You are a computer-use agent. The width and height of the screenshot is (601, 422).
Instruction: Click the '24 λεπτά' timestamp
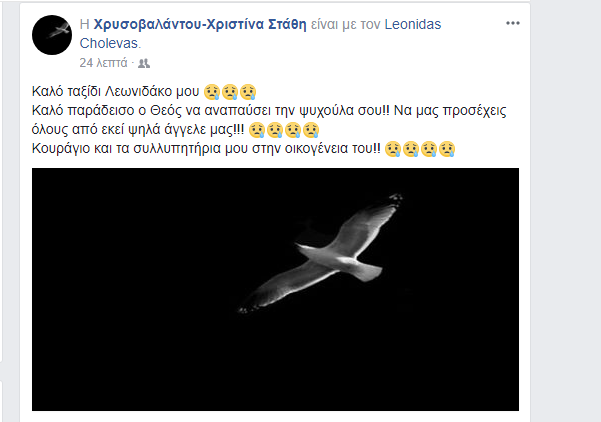point(103,63)
